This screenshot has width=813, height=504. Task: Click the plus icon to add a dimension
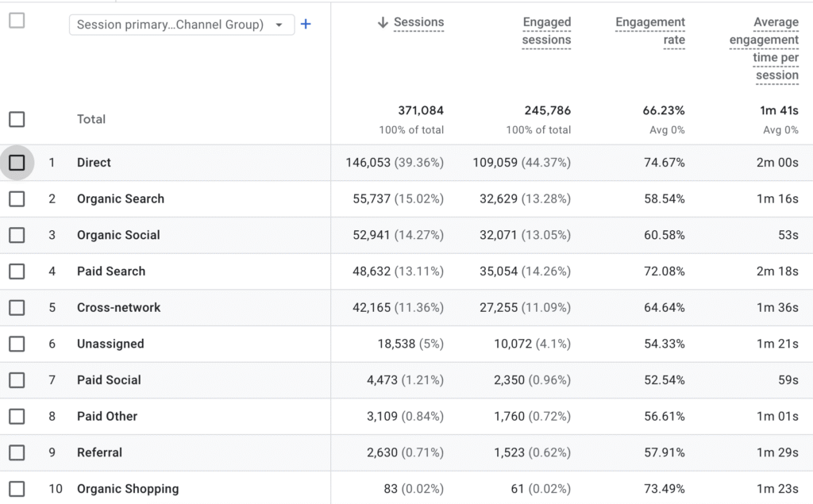306,25
